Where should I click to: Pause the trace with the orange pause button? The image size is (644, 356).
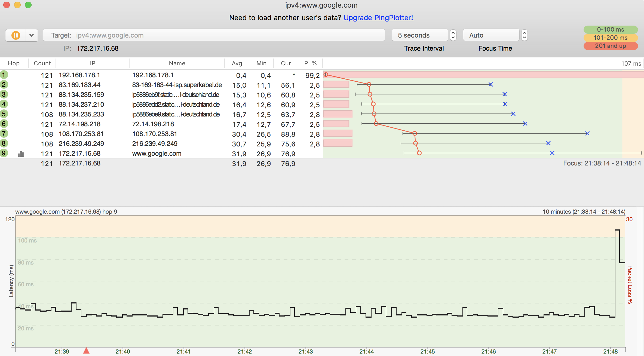(x=16, y=35)
